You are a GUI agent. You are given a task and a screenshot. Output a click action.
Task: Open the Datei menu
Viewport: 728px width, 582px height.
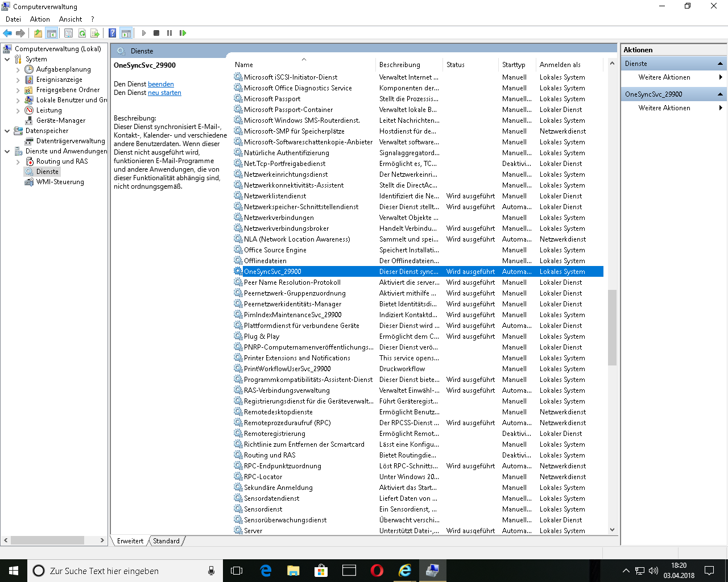pyautogui.click(x=13, y=19)
